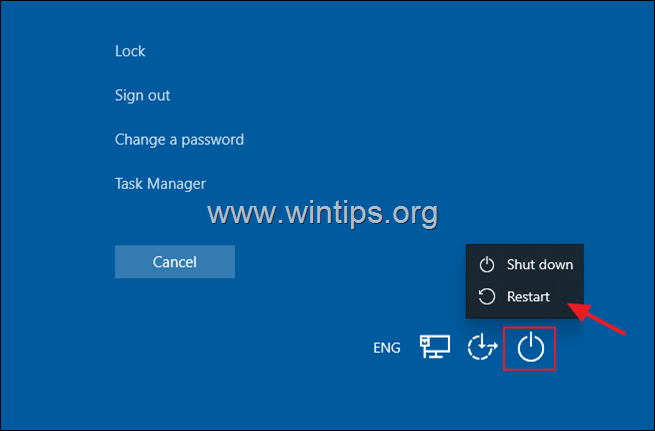Screen dimensions: 655x431
Task: Click the dashed-circle accessibility icon
Action: [482, 347]
